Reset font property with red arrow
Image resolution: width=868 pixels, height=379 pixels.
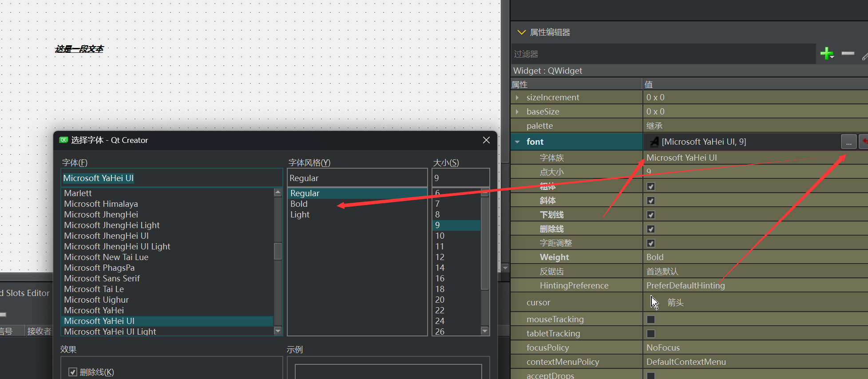tap(864, 142)
